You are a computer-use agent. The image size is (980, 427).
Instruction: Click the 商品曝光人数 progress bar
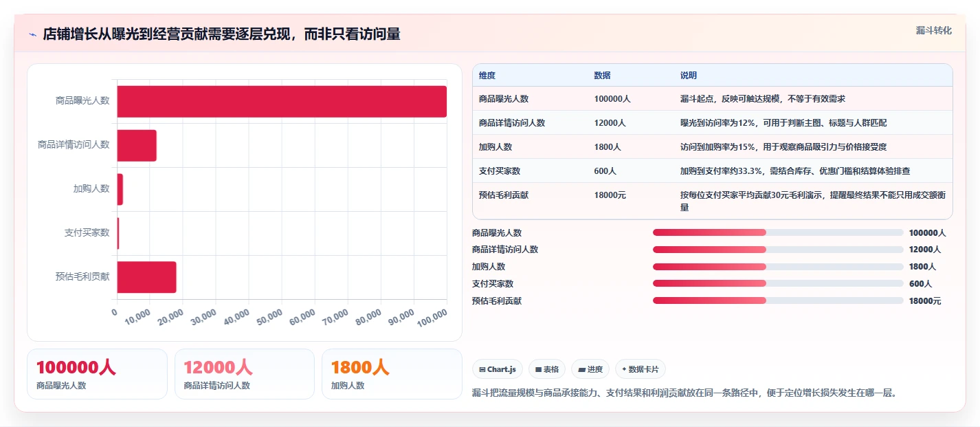(778, 232)
